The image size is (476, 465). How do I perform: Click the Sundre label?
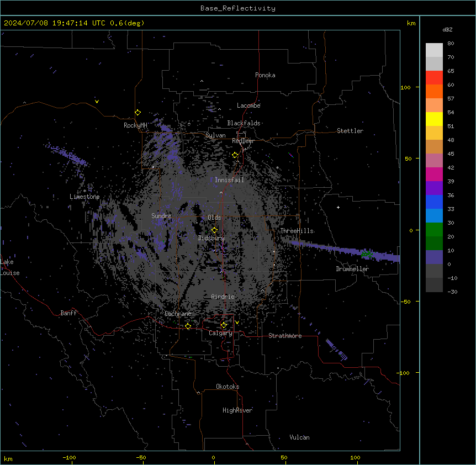161,216
